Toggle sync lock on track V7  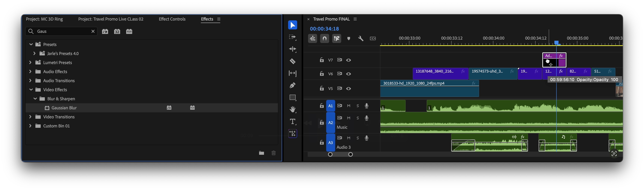[339, 60]
